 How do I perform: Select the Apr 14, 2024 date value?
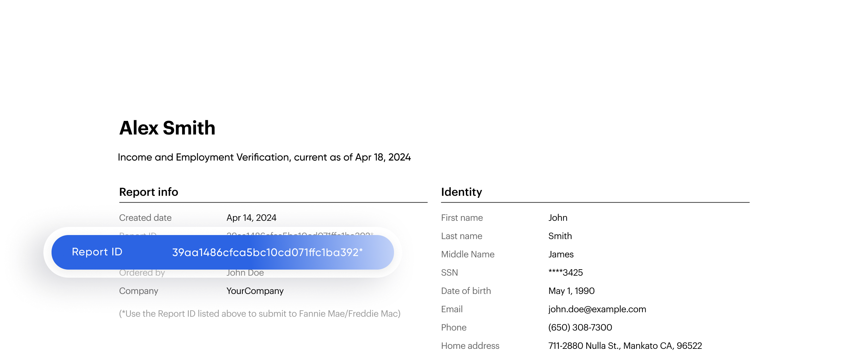(x=251, y=218)
